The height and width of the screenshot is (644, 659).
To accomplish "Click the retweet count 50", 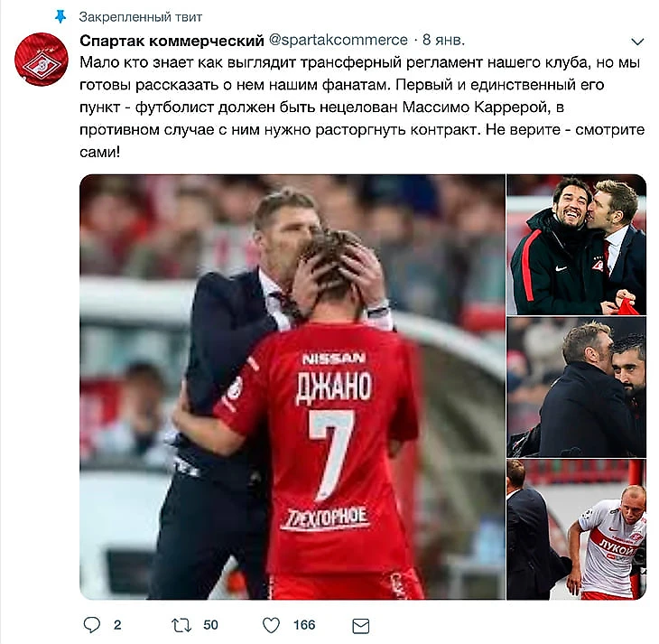I will point(210,625).
